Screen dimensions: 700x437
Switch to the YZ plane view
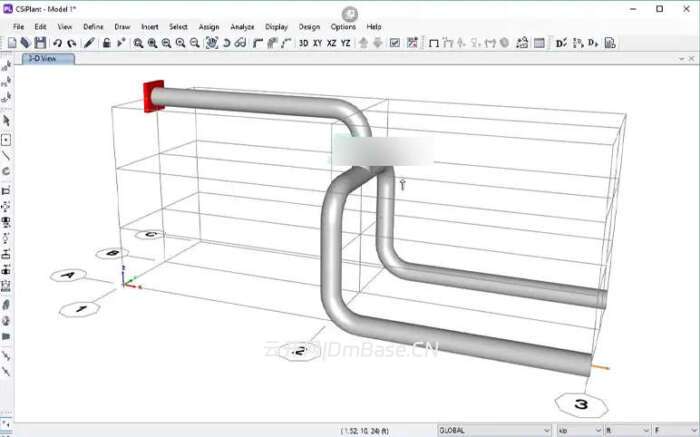346,43
